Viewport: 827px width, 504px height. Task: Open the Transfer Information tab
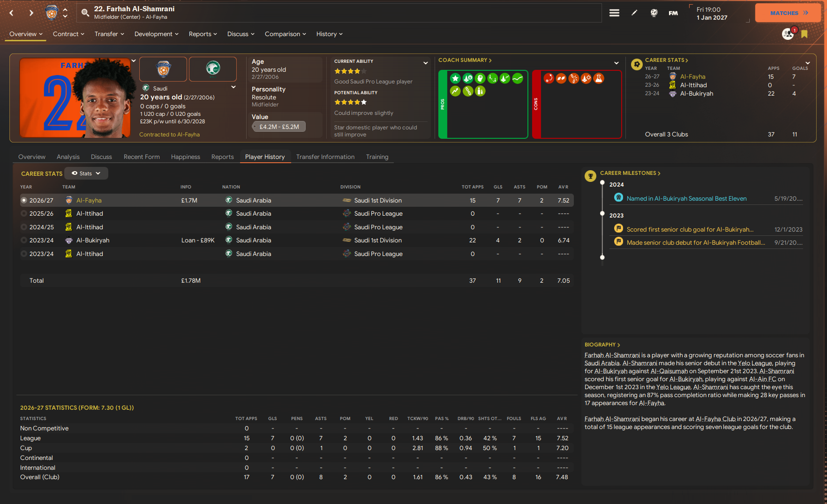point(325,157)
